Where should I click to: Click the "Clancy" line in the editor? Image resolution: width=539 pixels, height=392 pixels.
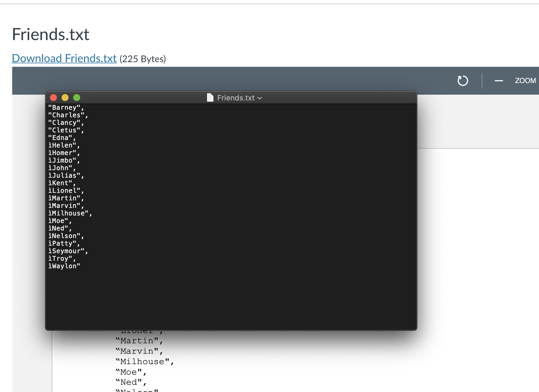point(66,123)
